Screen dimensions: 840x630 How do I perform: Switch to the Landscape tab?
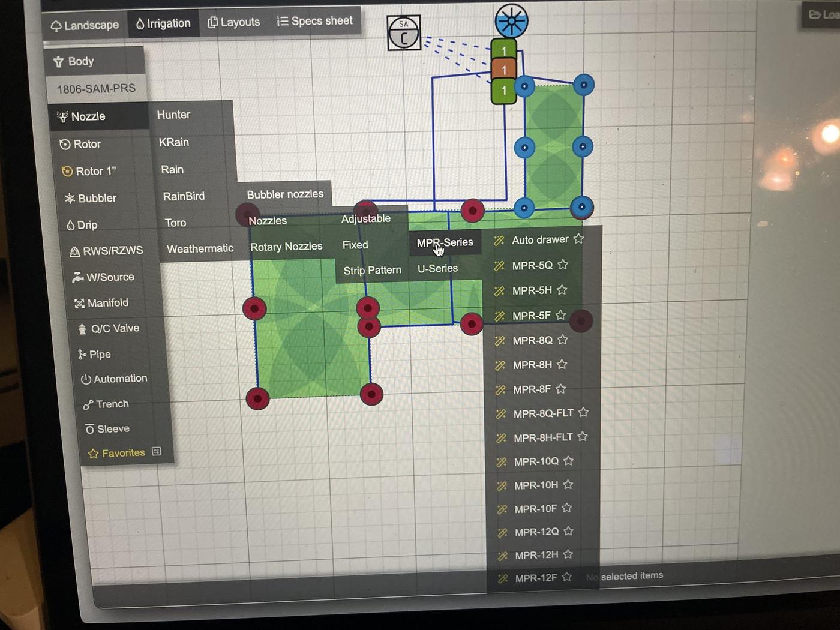click(x=85, y=25)
